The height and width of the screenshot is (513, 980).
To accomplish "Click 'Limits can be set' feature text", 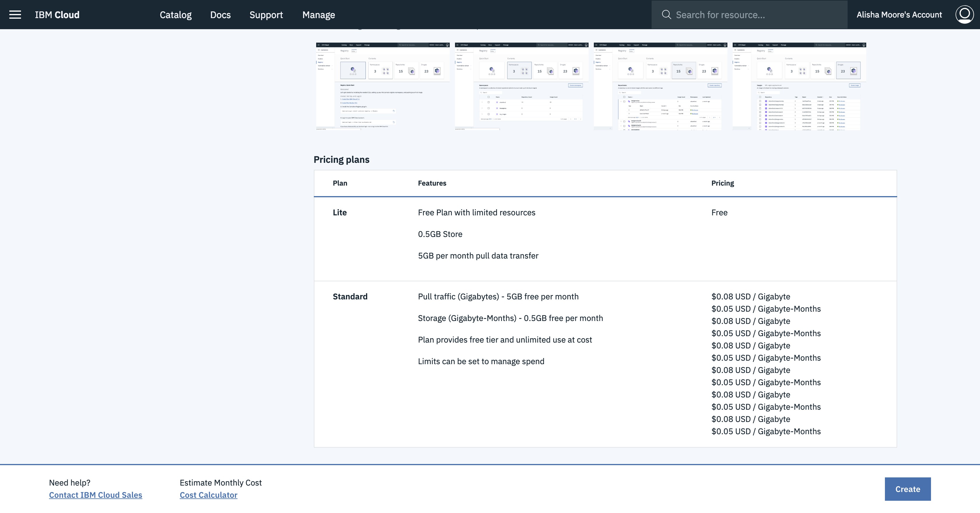I will tap(481, 361).
